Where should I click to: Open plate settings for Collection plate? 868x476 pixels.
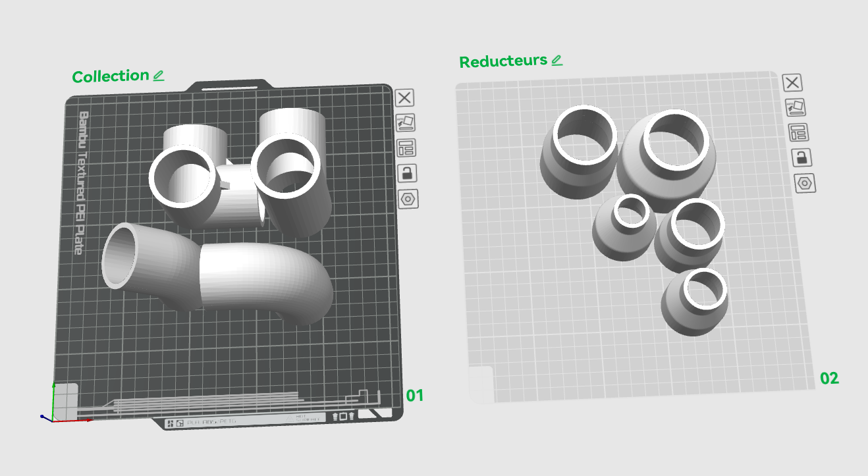(x=408, y=198)
